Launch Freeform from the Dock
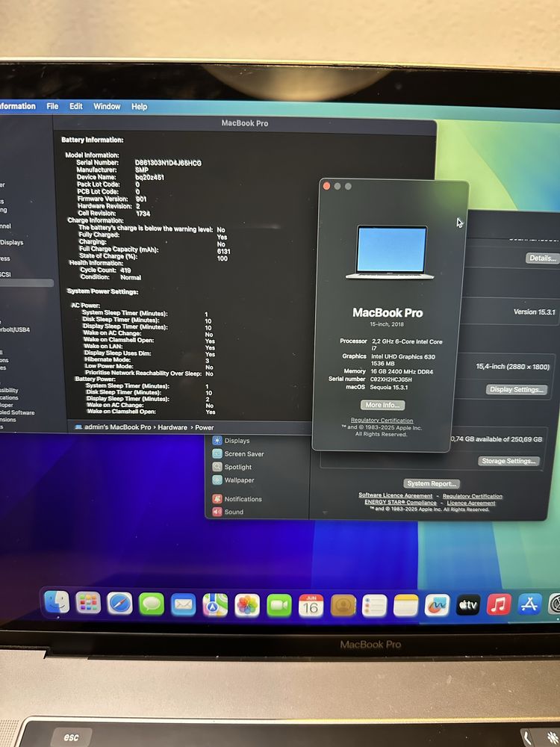The width and height of the screenshot is (560, 747). click(x=437, y=605)
